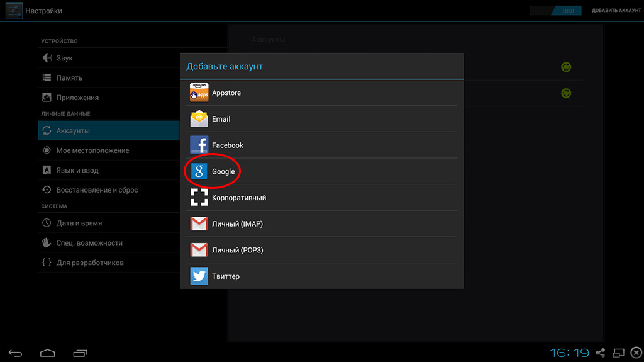
Task: Open Язык и ввод settings
Action: [x=77, y=171]
